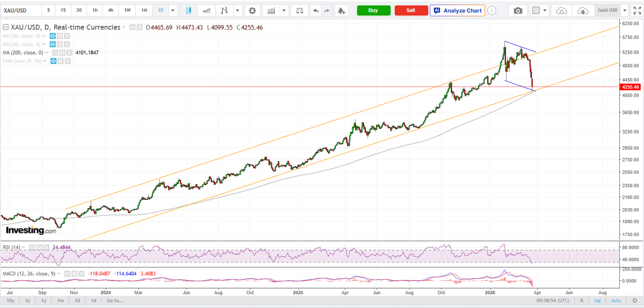Select the 1h timeframe
644x308 pixels.
(95, 10)
